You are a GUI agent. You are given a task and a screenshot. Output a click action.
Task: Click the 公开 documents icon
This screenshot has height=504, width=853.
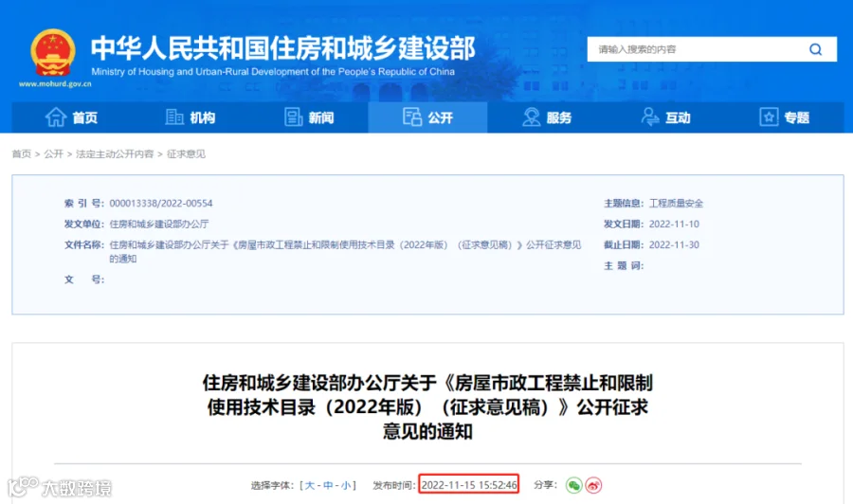(x=412, y=117)
